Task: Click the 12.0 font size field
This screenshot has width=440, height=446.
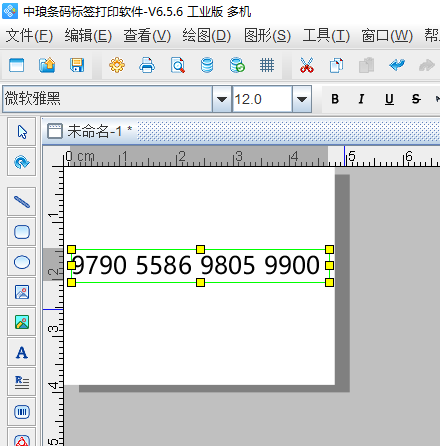Action: coord(263,99)
